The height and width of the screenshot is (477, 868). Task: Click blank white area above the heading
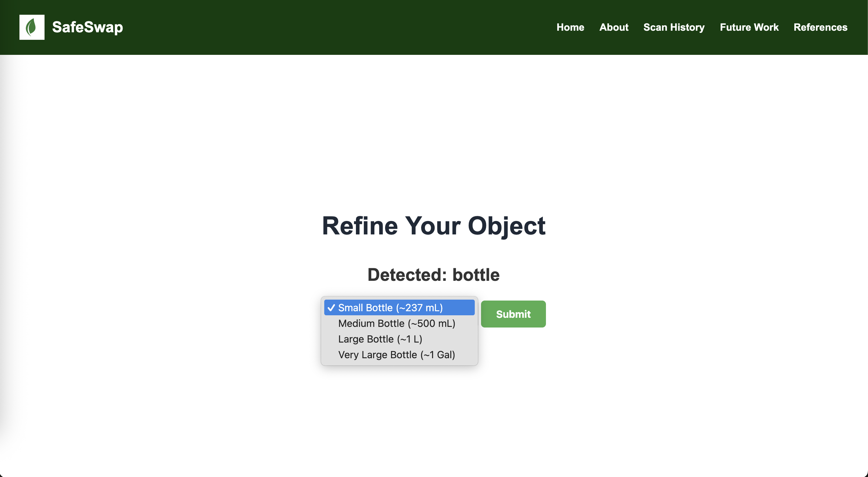click(x=433, y=135)
